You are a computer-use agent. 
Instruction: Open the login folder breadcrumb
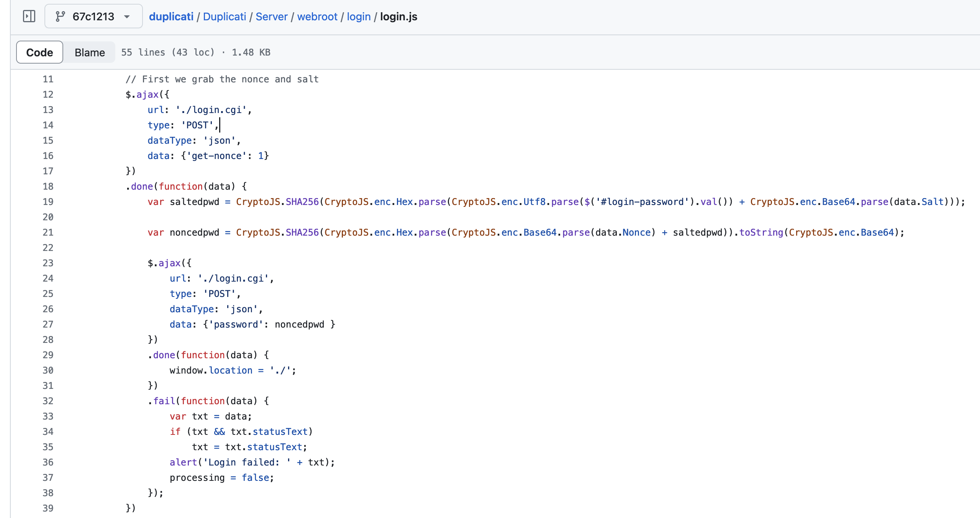(359, 16)
